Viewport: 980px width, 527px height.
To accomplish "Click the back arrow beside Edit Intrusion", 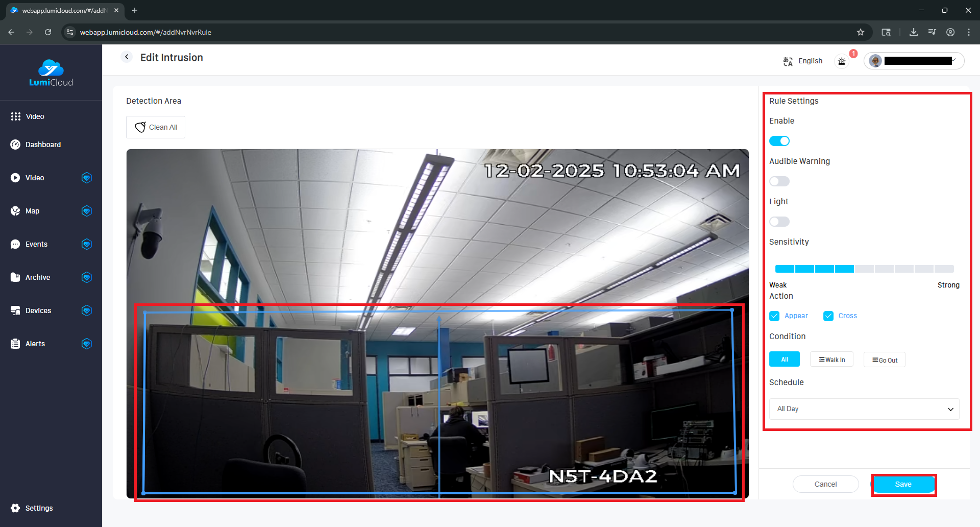I will [x=127, y=57].
